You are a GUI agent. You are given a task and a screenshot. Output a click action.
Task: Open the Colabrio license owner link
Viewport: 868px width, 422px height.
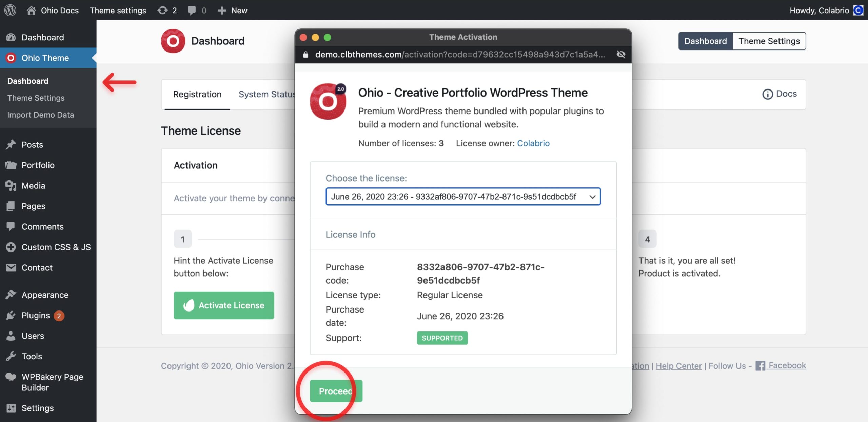[x=533, y=143]
